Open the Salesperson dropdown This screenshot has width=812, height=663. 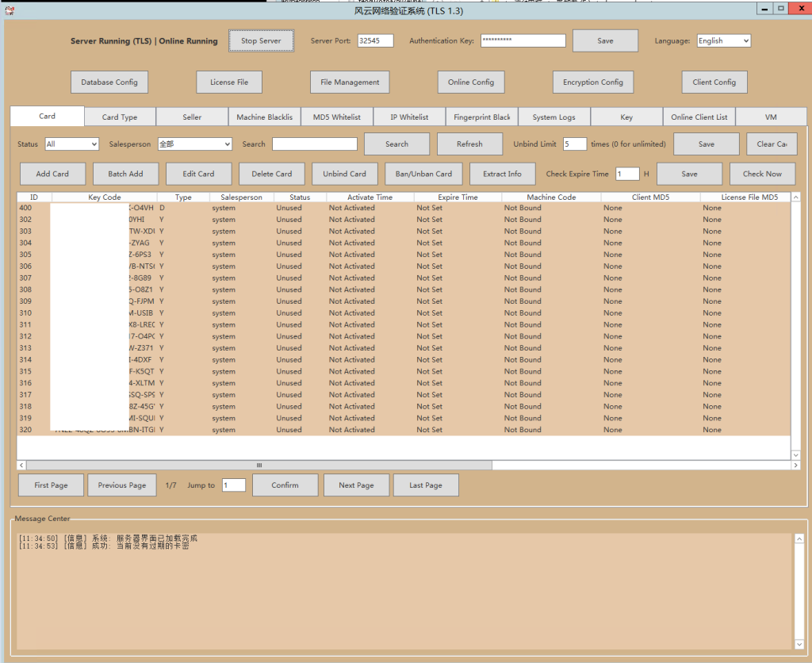pyautogui.click(x=194, y=144)
